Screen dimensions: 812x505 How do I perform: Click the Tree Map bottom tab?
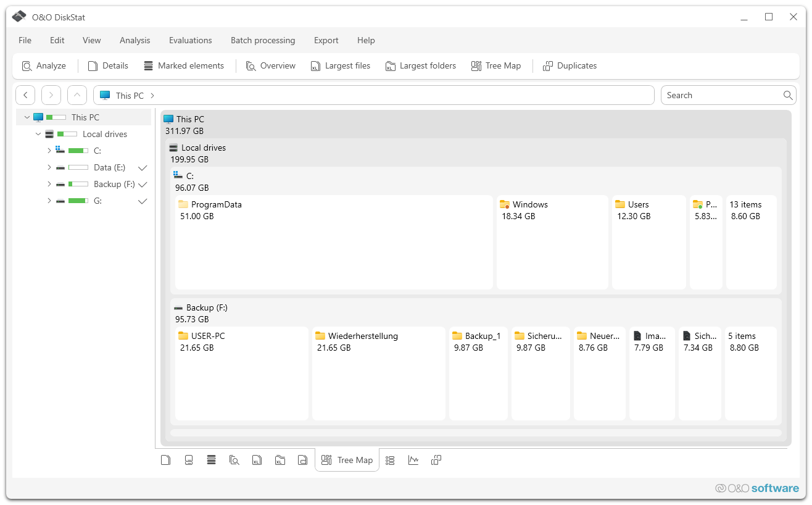(347, 460)
